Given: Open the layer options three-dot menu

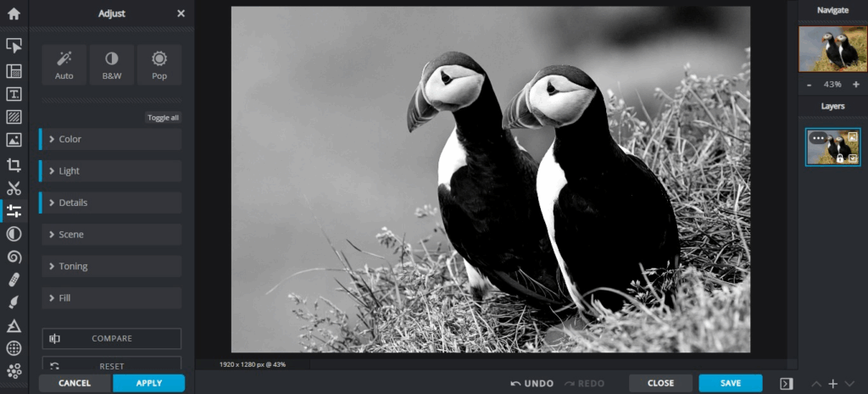Looking at the screenshot, I should point(818,138).
